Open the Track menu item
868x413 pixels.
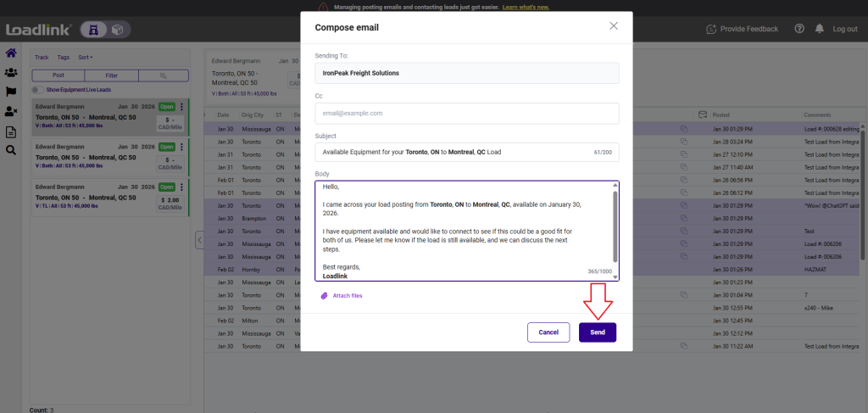pos(41,58)
